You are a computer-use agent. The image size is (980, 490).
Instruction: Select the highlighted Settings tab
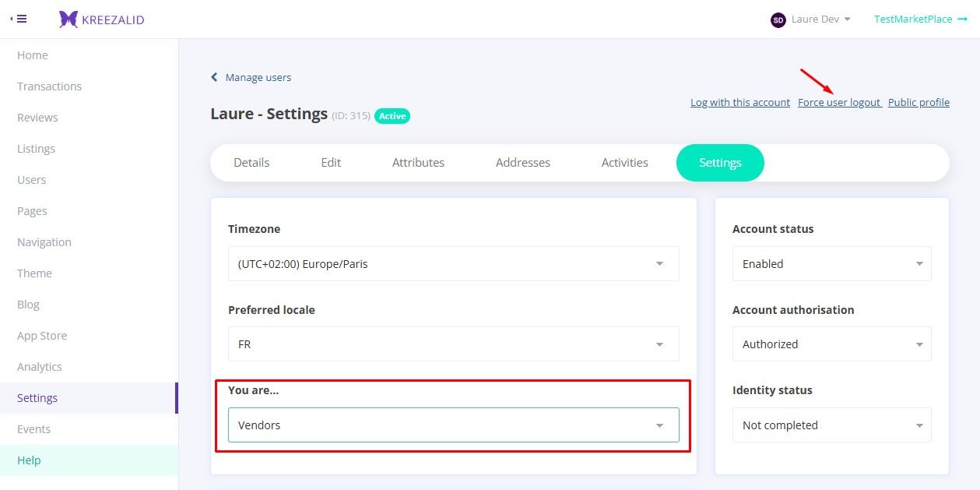[720, 163]
